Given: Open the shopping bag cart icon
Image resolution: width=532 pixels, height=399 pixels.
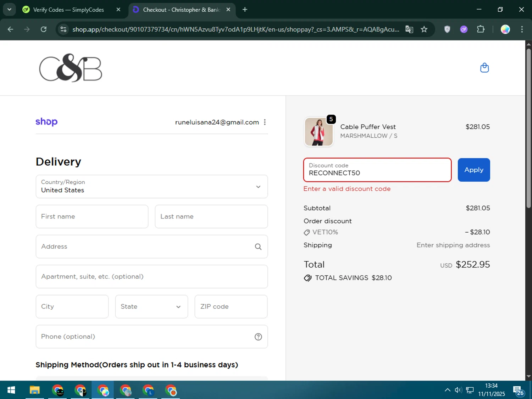Looking at the screenshot, I should [x=484, y=68].
